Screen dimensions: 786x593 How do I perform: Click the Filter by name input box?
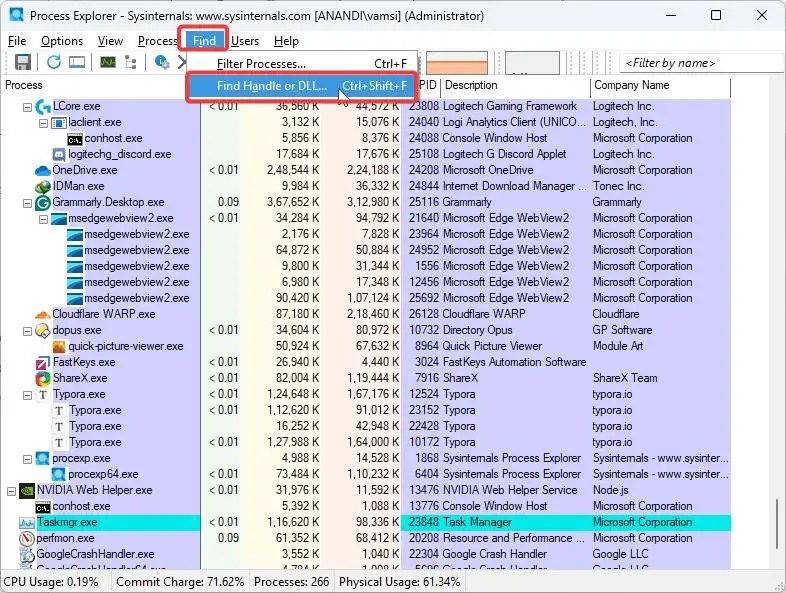pos(702,63)
